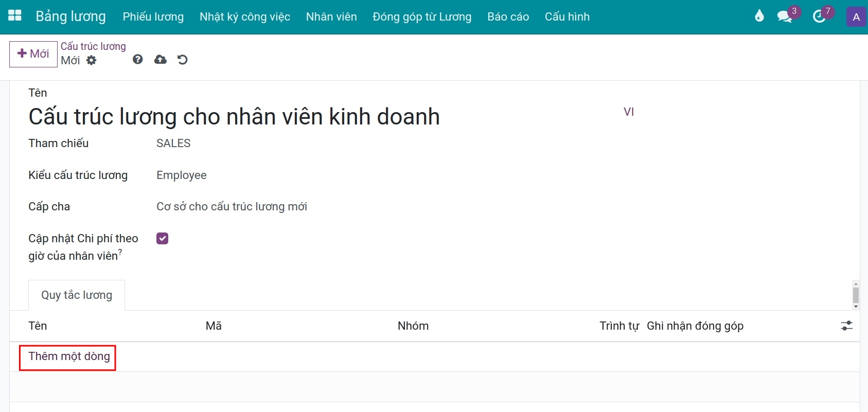868x412 pixels.
Task: Click the help tooltip question mark superscript
Action: (x=120, y=252)
